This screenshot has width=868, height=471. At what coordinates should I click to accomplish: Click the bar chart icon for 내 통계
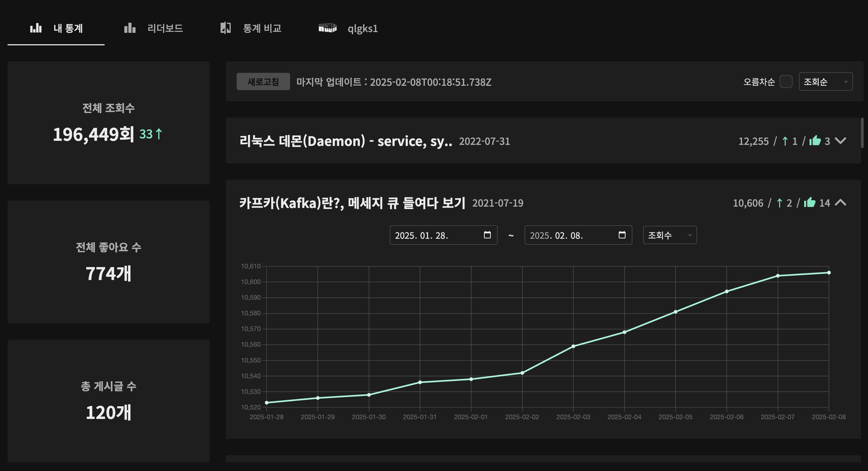tap(36, 28)
